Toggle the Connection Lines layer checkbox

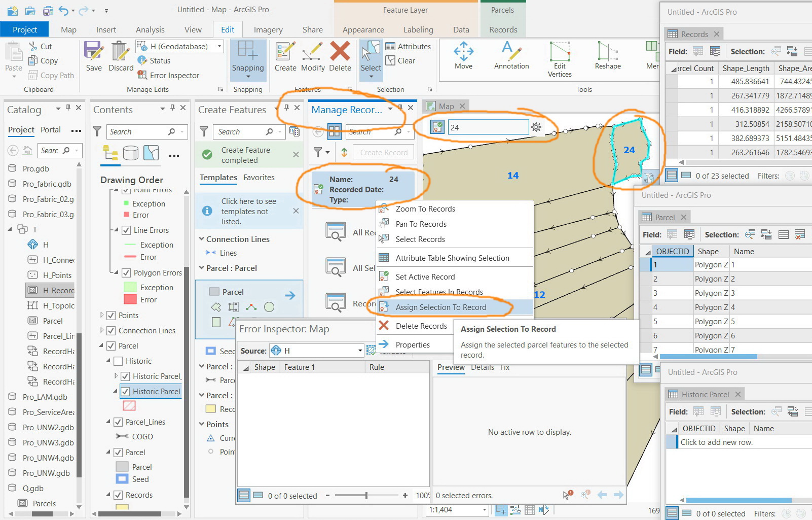(111, 331)
